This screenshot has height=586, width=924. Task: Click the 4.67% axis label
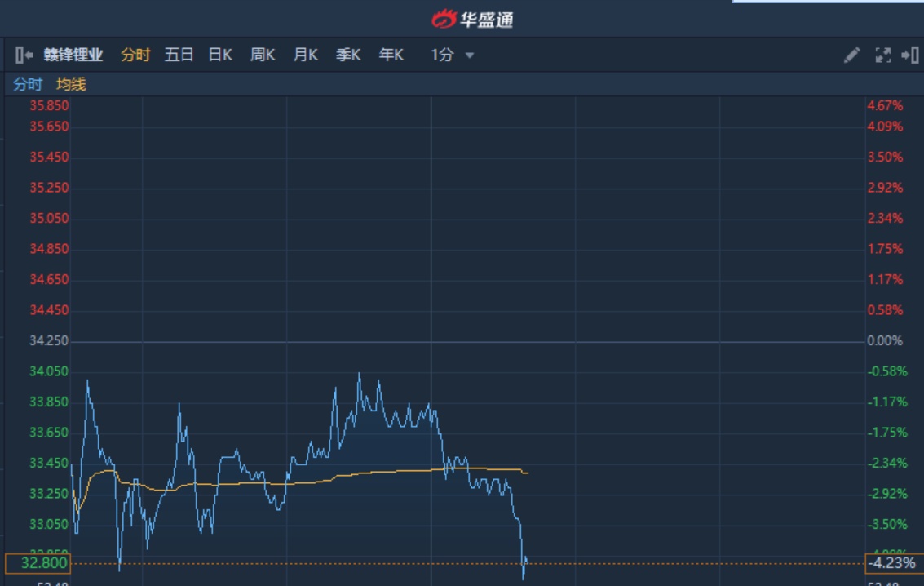[x=885, y=105]
